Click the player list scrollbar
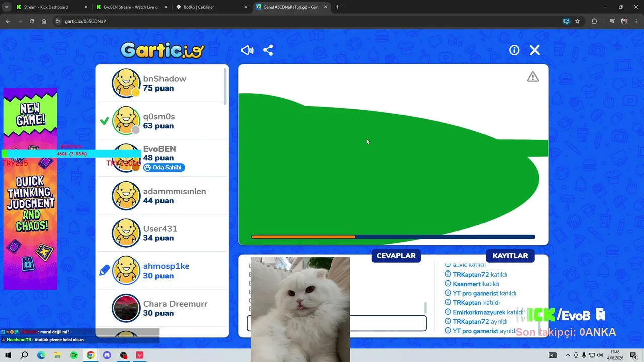Image resolution: width=644 pixels, height=362 pixels. (x=226, y=86)
